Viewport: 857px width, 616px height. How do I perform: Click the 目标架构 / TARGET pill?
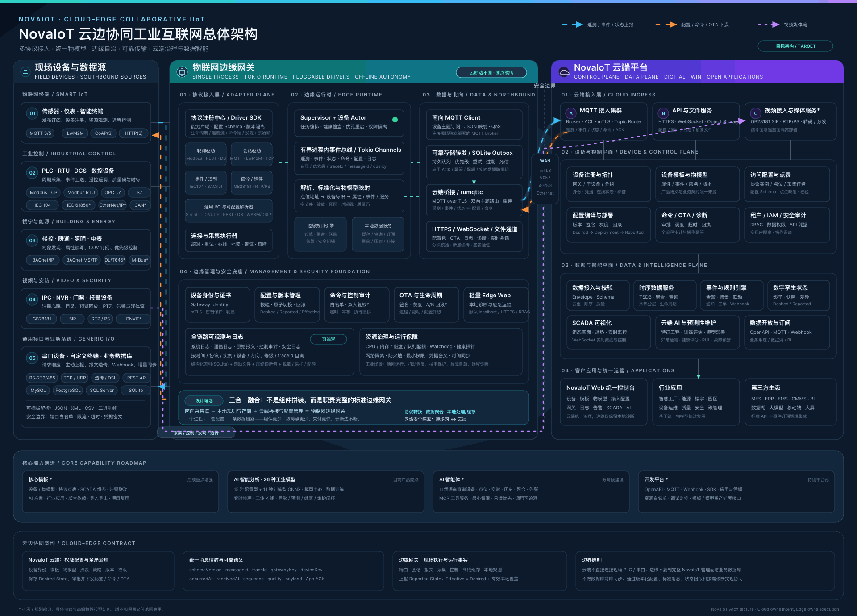[x=795, y=46]
